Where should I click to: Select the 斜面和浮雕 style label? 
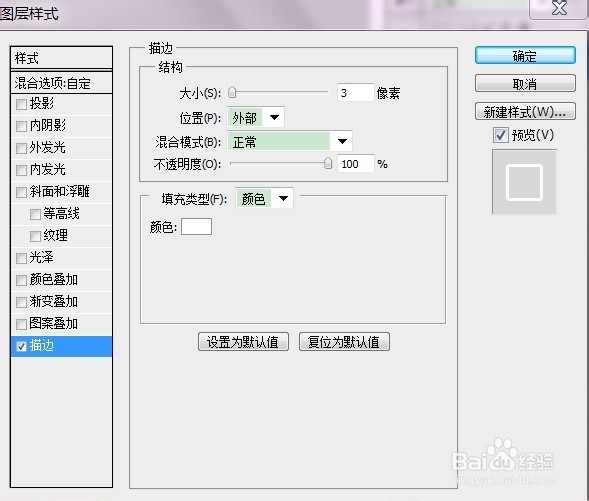(59, 191)
